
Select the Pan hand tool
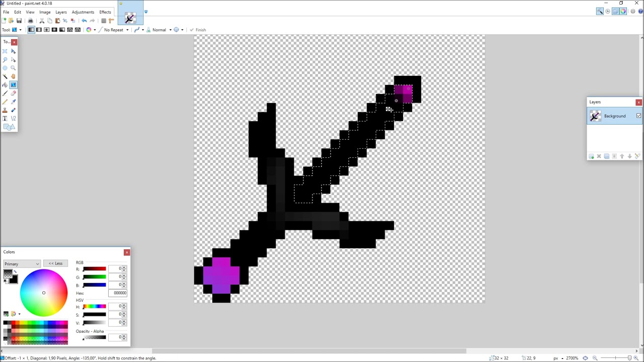(14, 76)
